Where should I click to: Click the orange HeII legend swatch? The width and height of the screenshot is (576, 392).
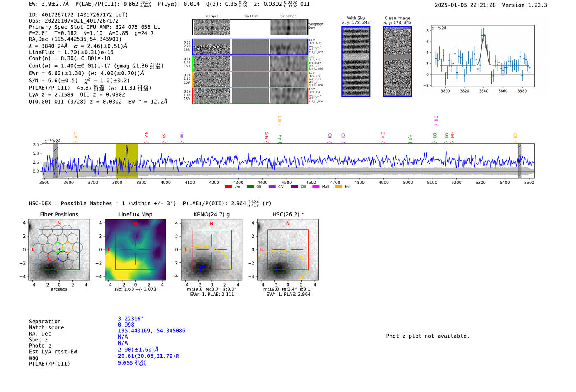point(339,186)
